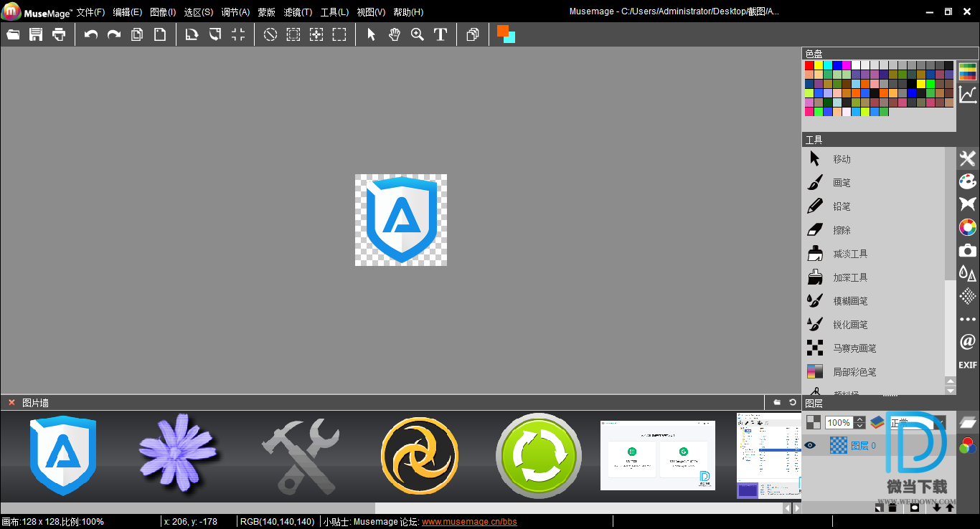Move layer down with down arrow

(936, 507)
